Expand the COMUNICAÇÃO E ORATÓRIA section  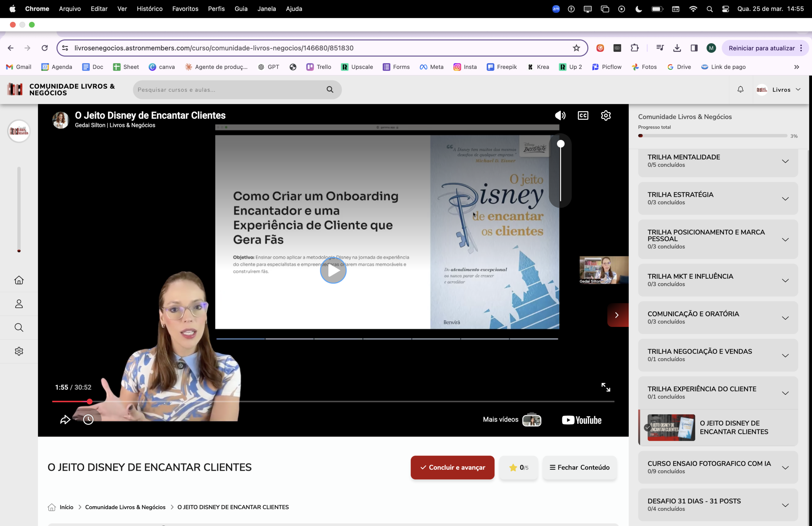(x=718, y=318)
